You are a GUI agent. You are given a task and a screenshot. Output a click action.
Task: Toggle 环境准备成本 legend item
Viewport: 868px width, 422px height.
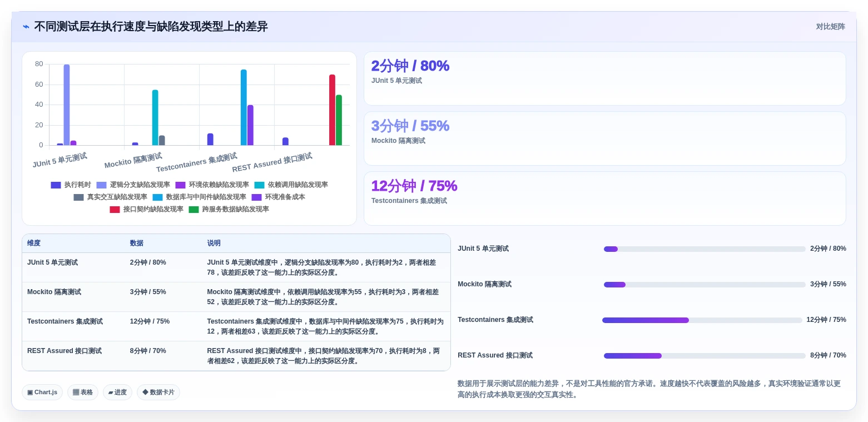279,197
